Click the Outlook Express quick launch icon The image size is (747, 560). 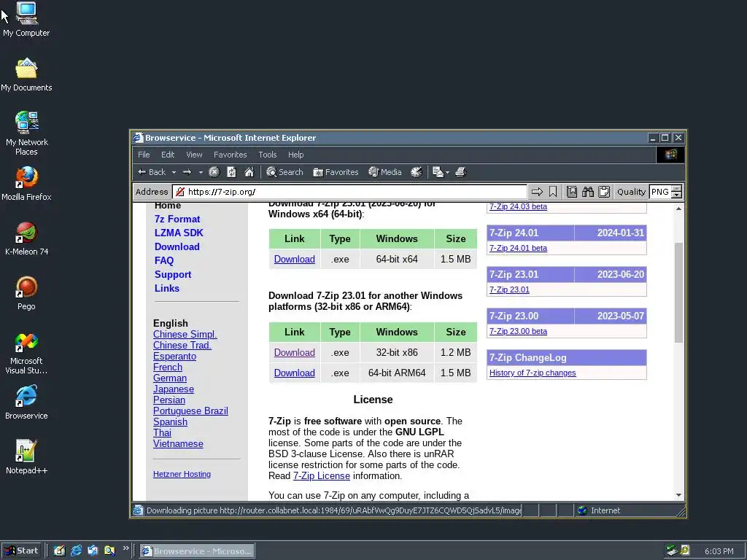[x=93, y=551]
